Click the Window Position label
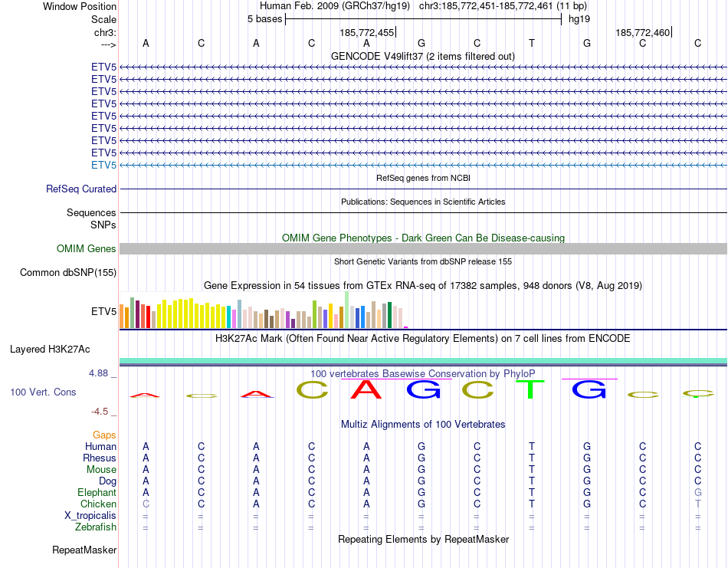This screenshot has width=728, height=568. click(80, 6)
